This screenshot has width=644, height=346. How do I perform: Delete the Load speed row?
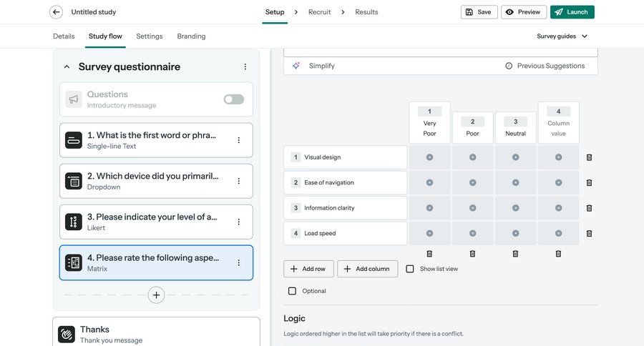589,234
